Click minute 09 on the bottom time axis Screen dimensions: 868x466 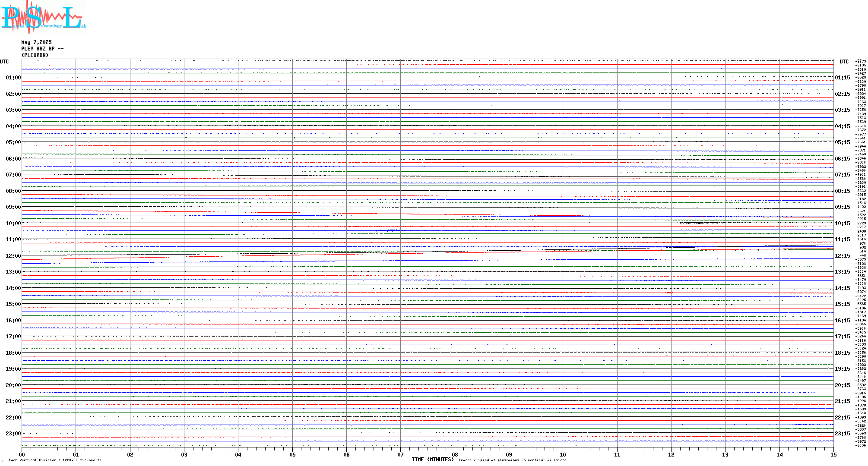(509, 454)
